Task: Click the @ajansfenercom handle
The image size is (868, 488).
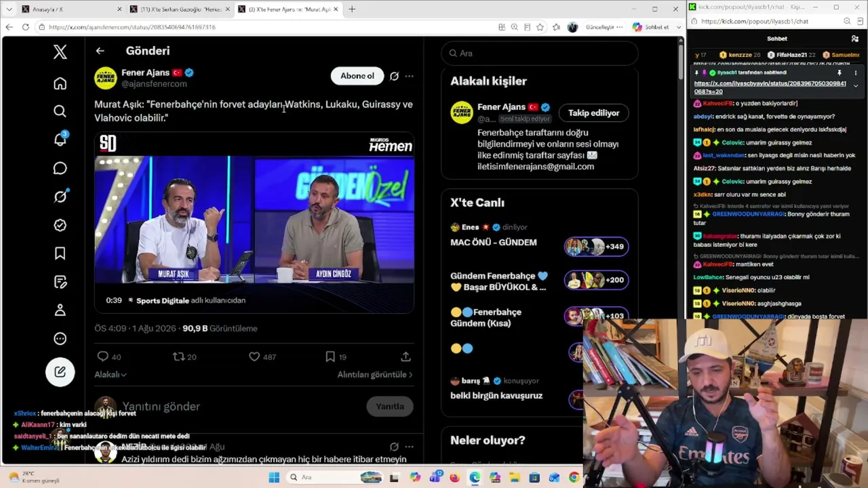Action: coord(154,84)
